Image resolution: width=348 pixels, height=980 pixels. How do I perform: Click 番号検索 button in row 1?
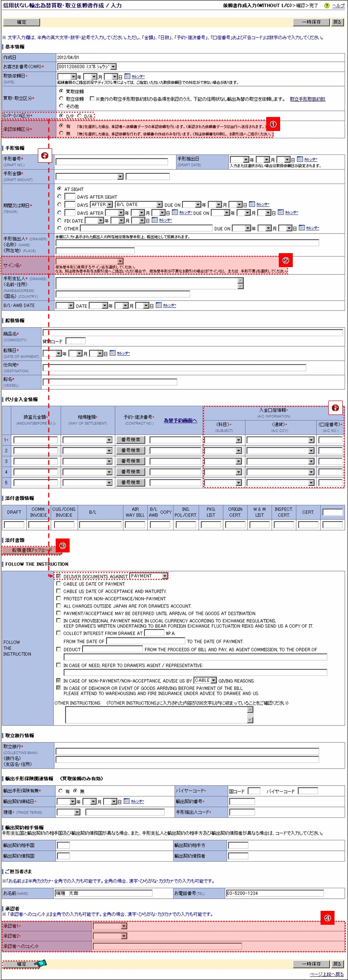[131, 440]
